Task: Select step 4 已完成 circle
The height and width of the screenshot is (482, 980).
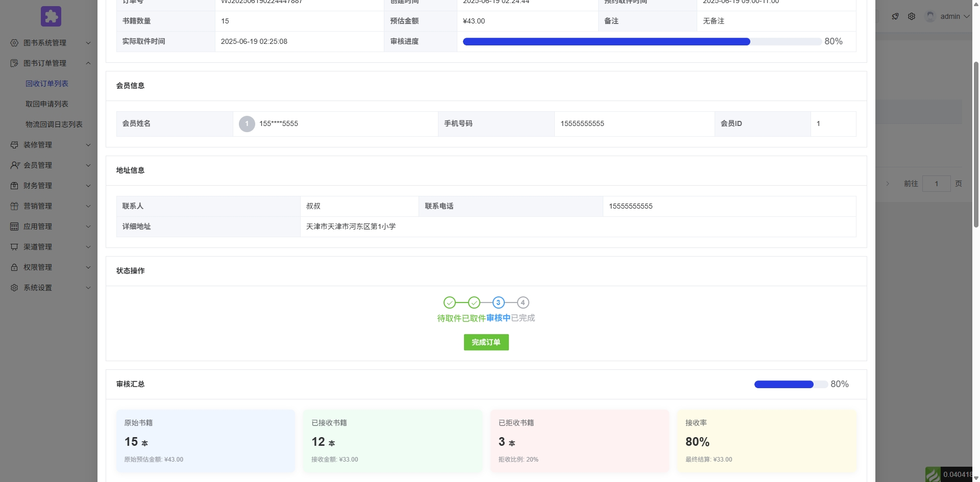Action: [523, 302]
